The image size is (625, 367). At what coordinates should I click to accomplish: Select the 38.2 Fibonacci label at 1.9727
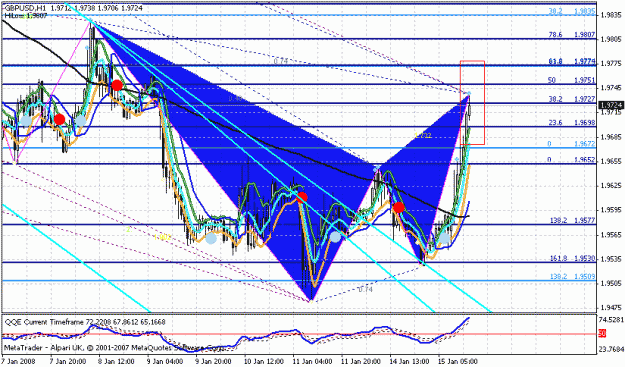(572, 99)
